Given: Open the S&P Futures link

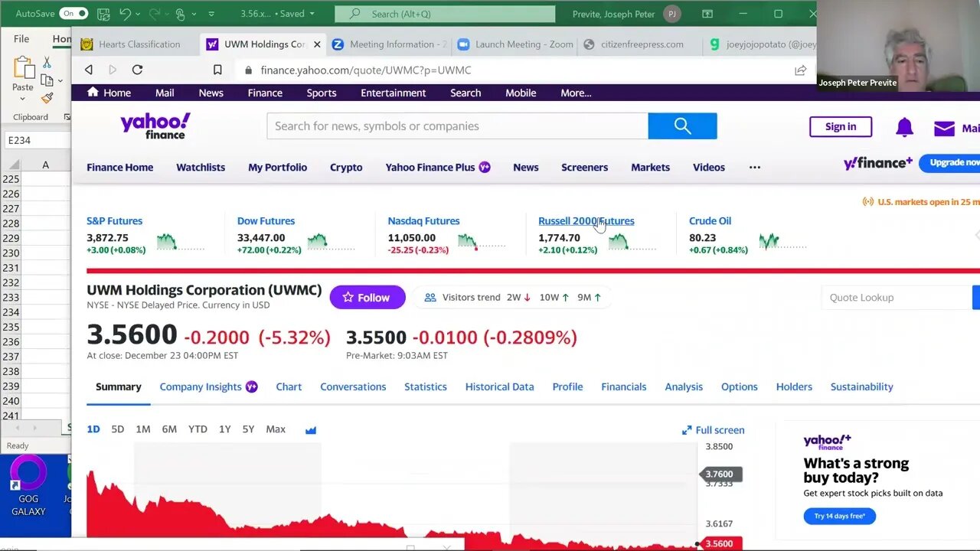Looking at the screenshot, I should [114, 220].
